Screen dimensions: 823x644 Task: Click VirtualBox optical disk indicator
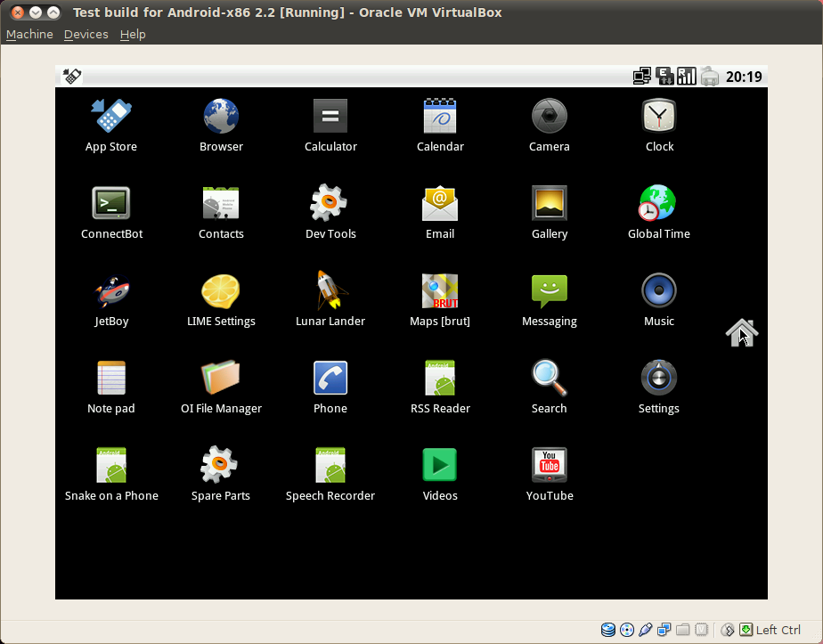pyautogui.click(x=627, y=630)
